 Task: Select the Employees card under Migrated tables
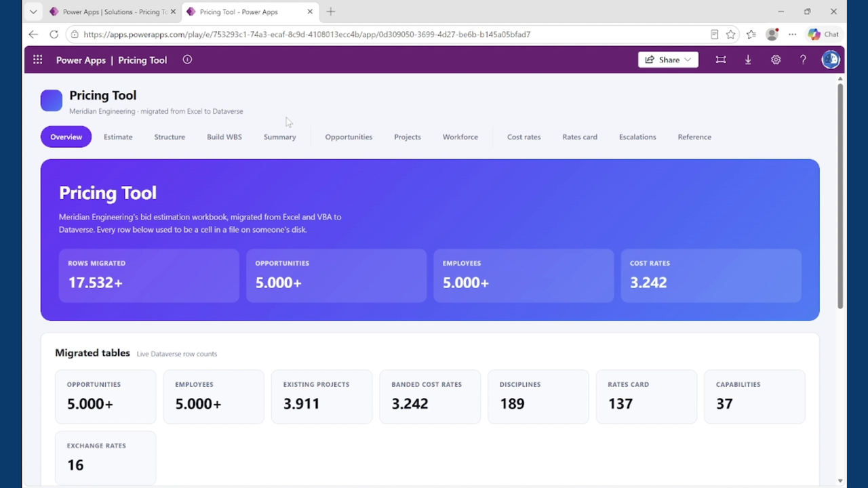point(214,396)
